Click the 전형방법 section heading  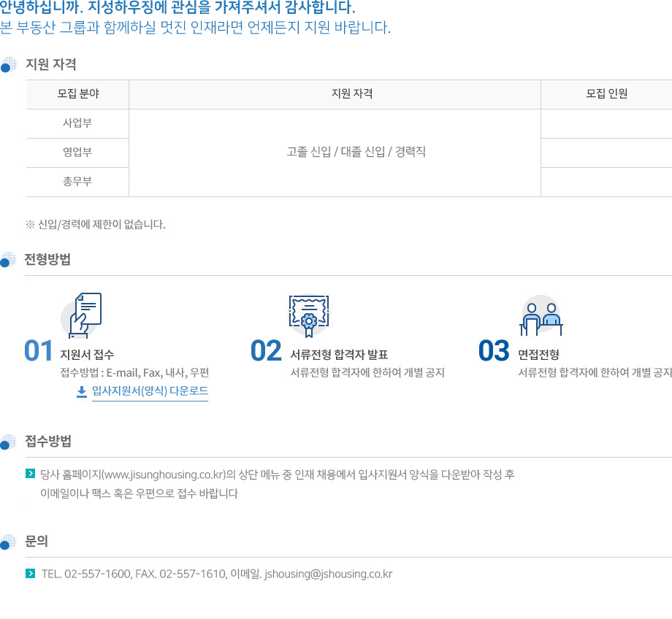coord(47,259)
